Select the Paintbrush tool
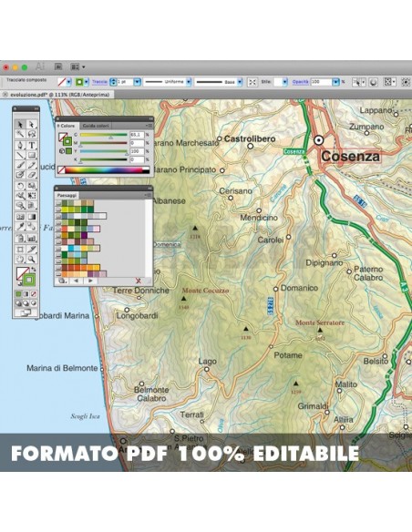412x532 pixels. (x=20, y=165)
